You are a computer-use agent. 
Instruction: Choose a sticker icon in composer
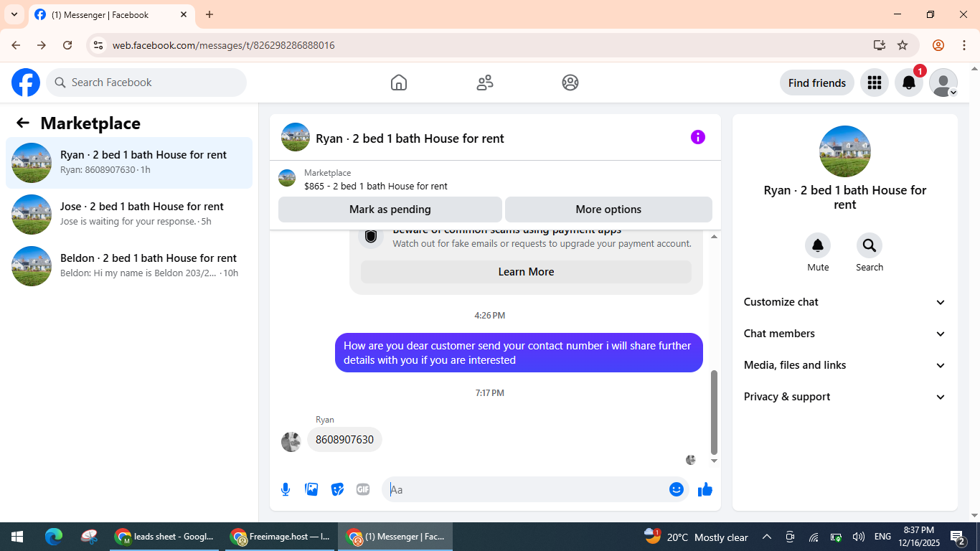(x=337, y=489)
